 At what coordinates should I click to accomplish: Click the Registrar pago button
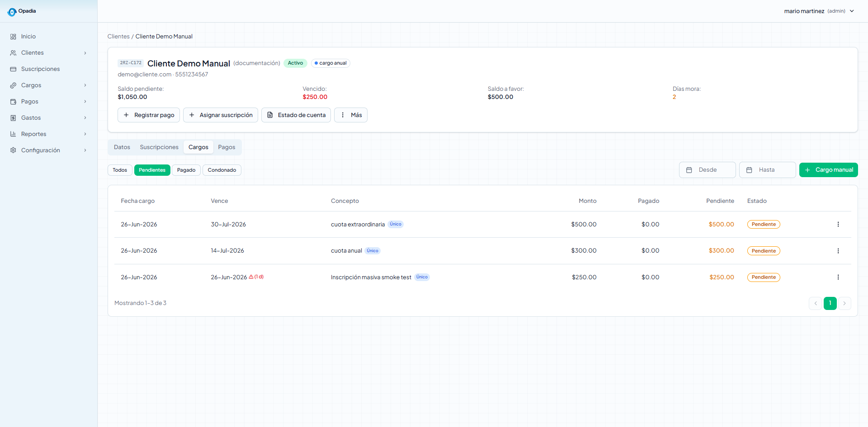149,115
